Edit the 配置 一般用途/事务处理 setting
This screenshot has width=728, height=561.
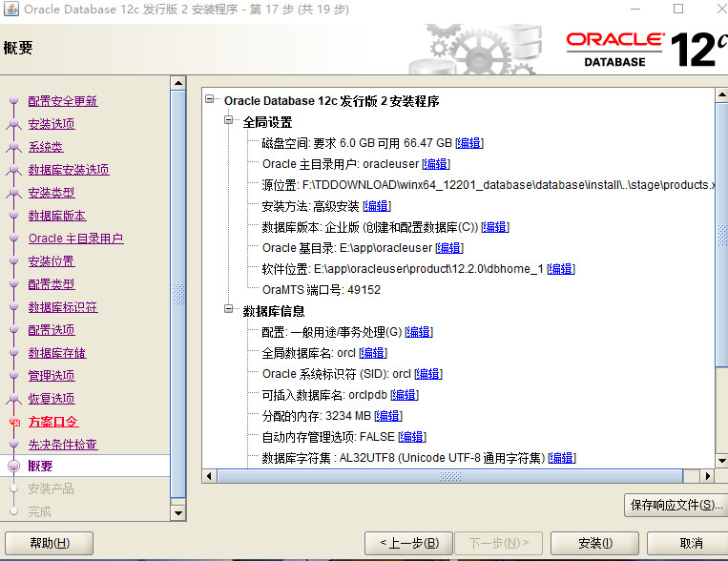point(419,332)
